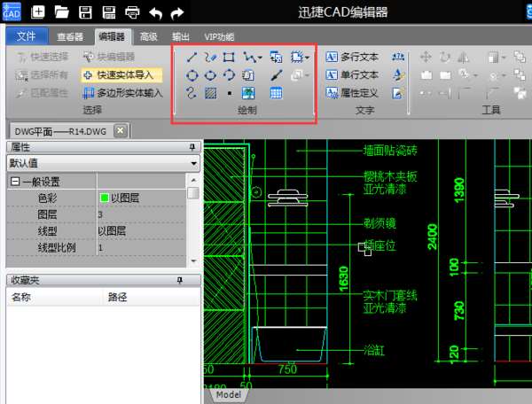Select the Ellipse drawing tool

click(x=210, y=75)
